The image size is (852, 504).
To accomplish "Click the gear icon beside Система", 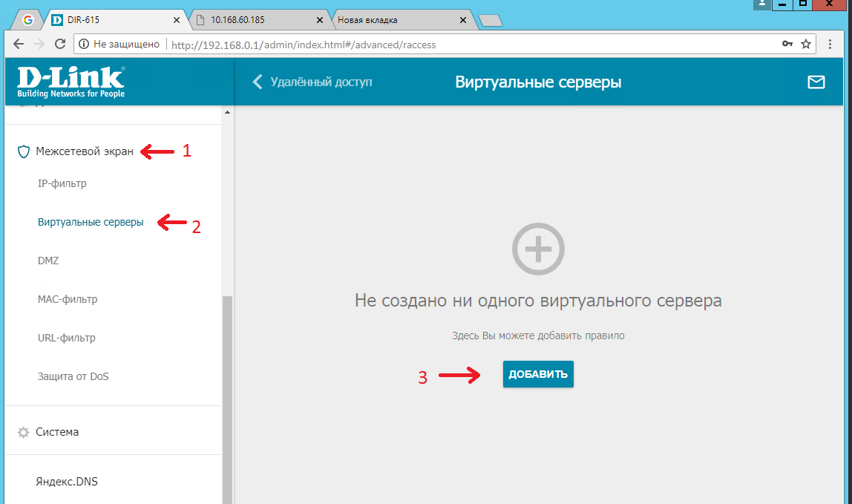I will click(x=23, y=432).
